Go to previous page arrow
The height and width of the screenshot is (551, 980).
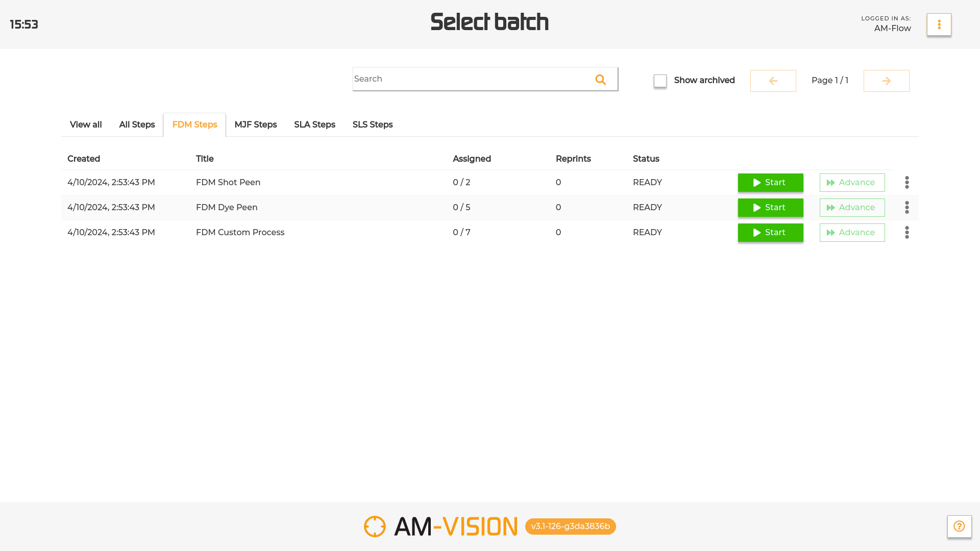tap(773, 81)
